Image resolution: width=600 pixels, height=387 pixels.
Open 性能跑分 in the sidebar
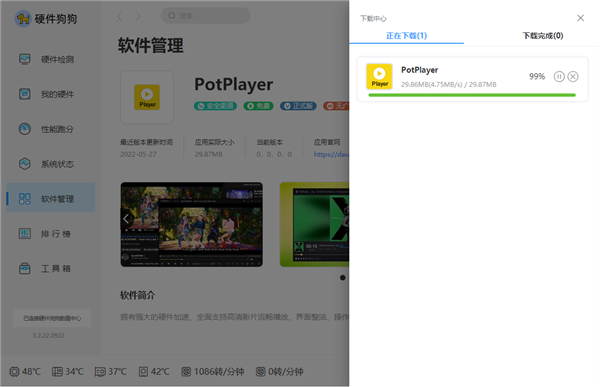(51, 129)
